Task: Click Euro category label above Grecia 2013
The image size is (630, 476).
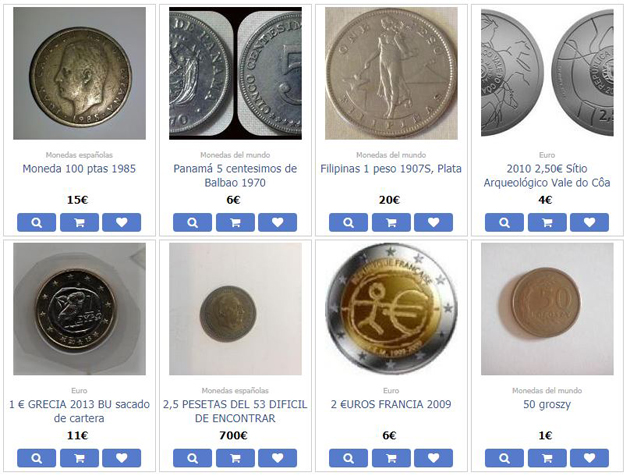Action: click(x=79, y=390)
